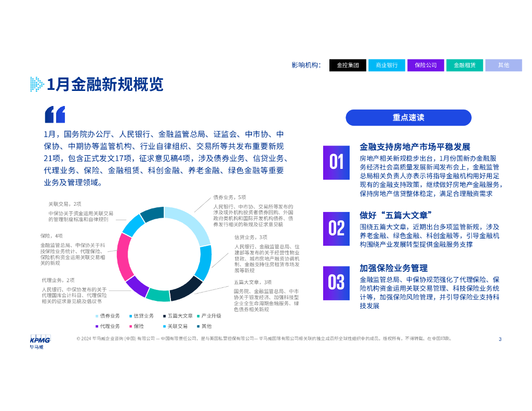Click the 03 number badge
The image size is (532, 411).
point(336,283)
